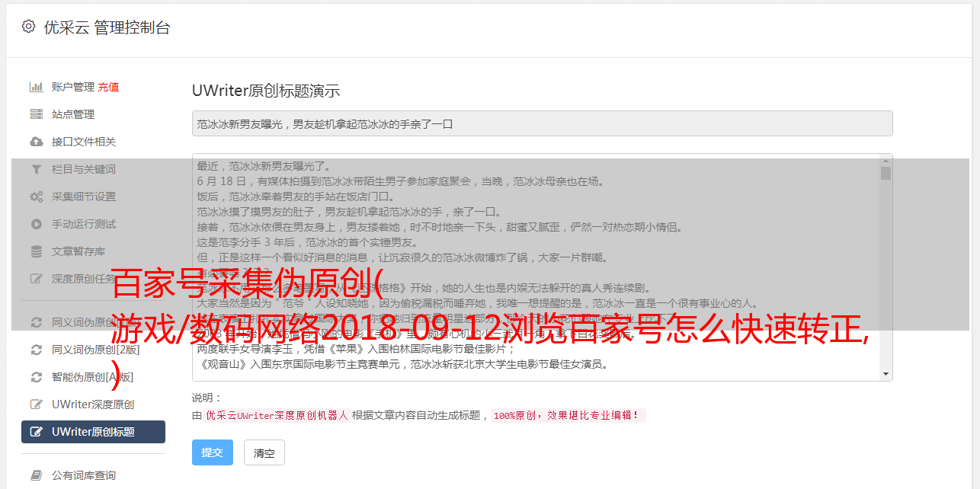Viewport: 980px width, 489px height.
Task: Click inside the article content textarea
Action: click(x=536, y=267)
